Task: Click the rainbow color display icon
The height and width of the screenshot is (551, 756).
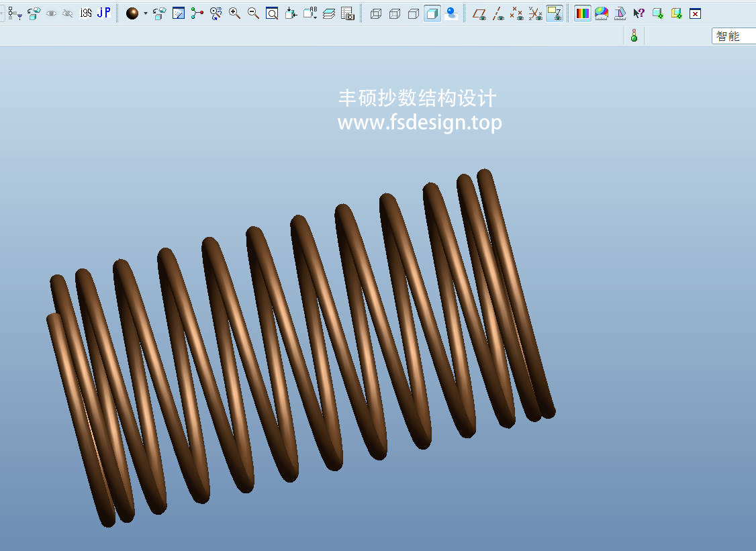Action: coord(582,13)
